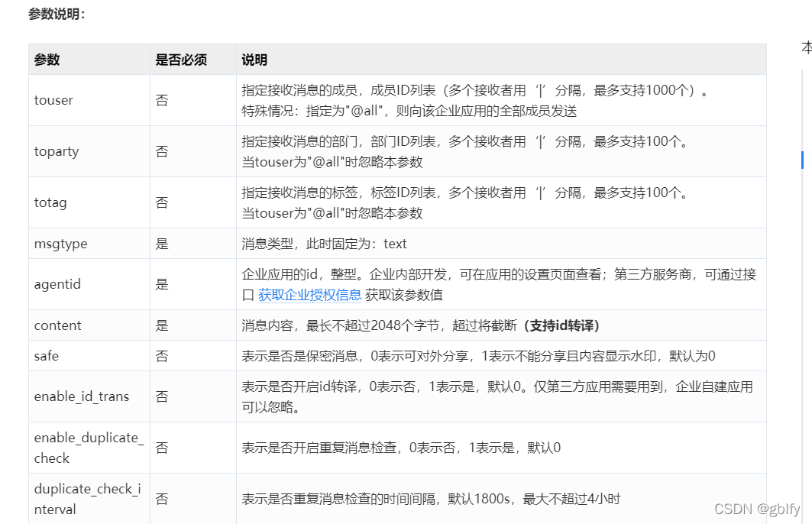Screen dimensions: 812x524
Task: Click the 是 cell beside msgtype
Action: coord(161,243)
